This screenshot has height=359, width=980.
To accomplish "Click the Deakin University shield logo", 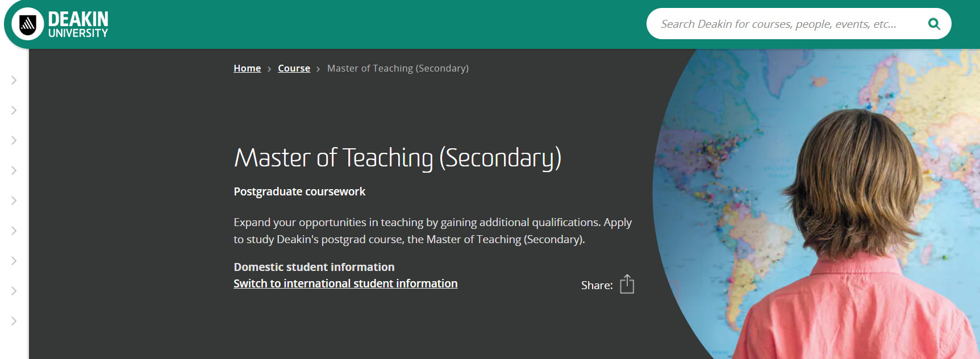I will click(28, 24).
